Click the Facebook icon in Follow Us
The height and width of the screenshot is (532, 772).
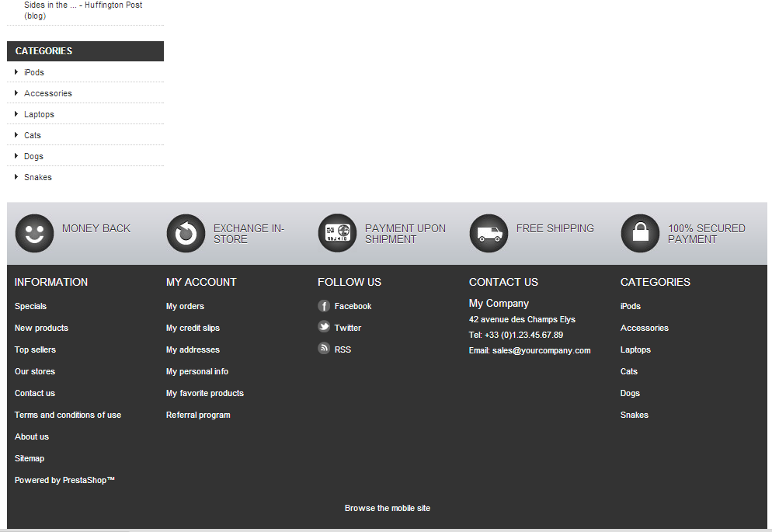(324, 306)
